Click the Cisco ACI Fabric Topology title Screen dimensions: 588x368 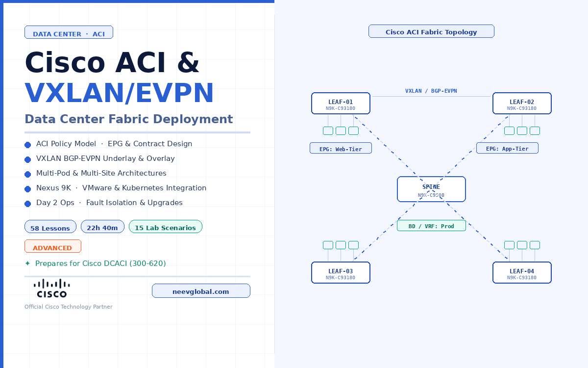pos(431,31)
